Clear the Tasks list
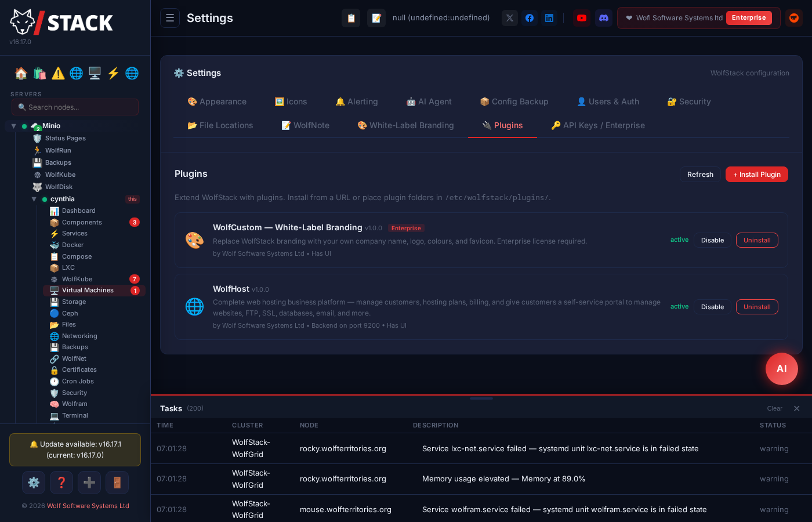The height and width of the screenshot is (522, 812). click(x=774, y=408)
